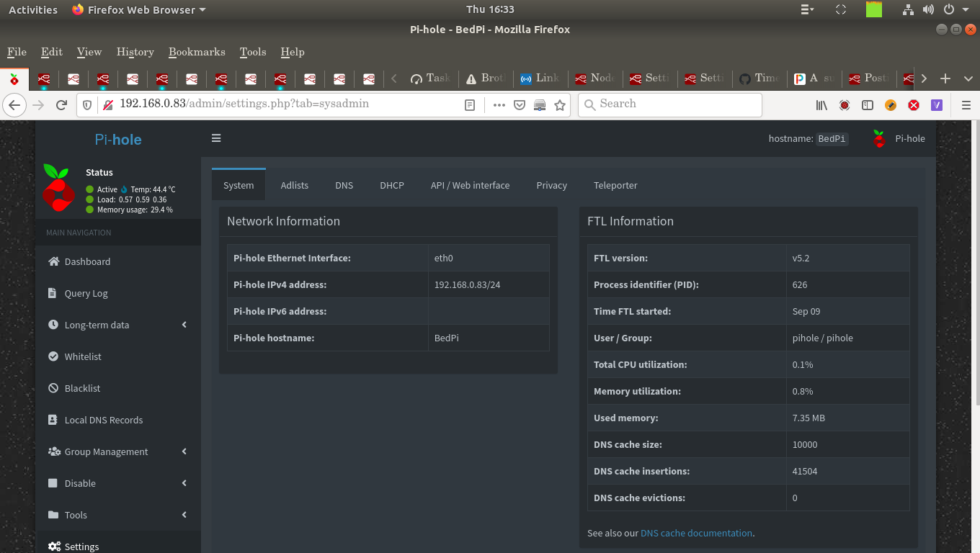Open the API / Web interface tab

(x=470, y=185)
